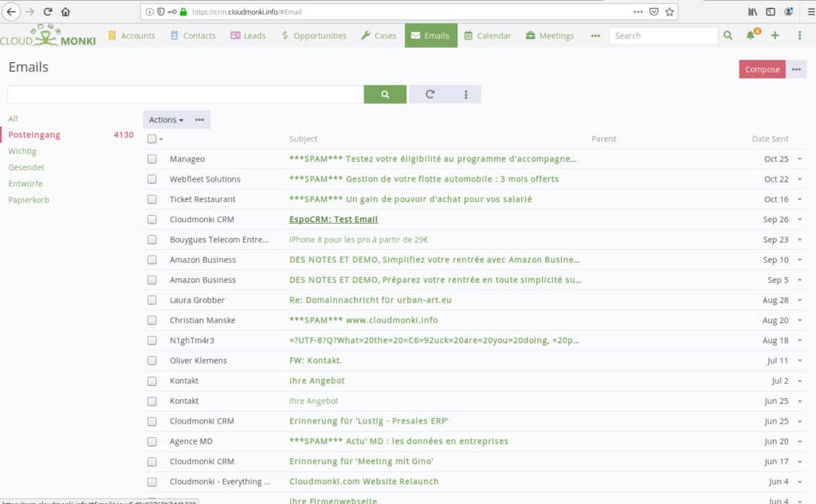
Task: Open the browser home page icon
Action: click(x=65, y=11)
